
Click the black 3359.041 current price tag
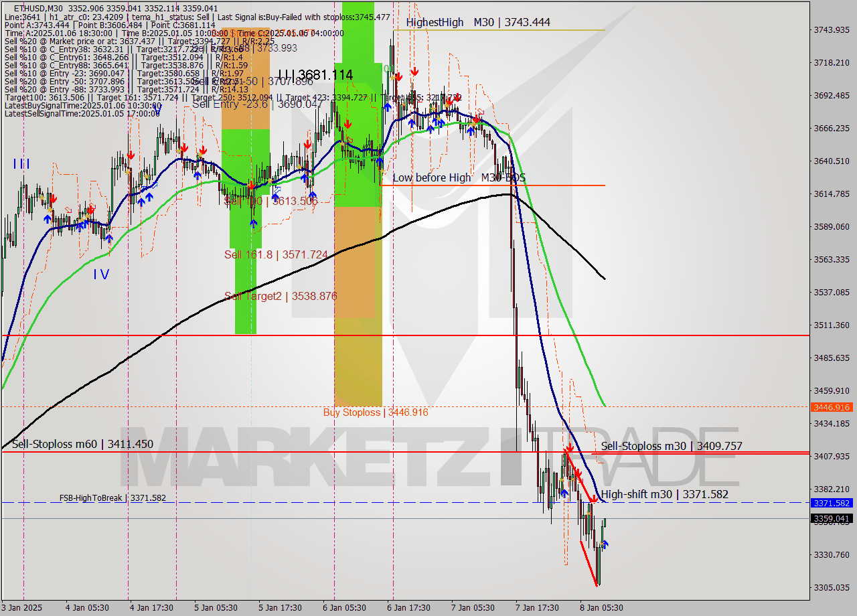[832, 518]
